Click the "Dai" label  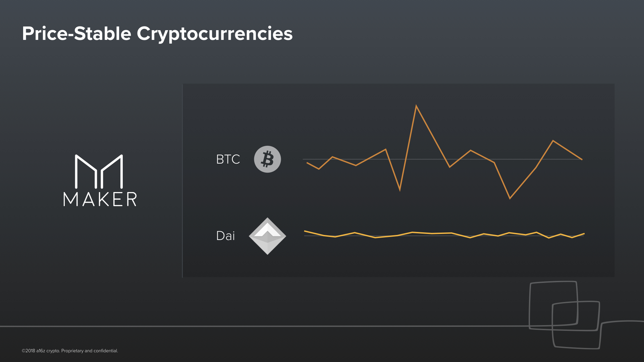click(x=225, y=236)
